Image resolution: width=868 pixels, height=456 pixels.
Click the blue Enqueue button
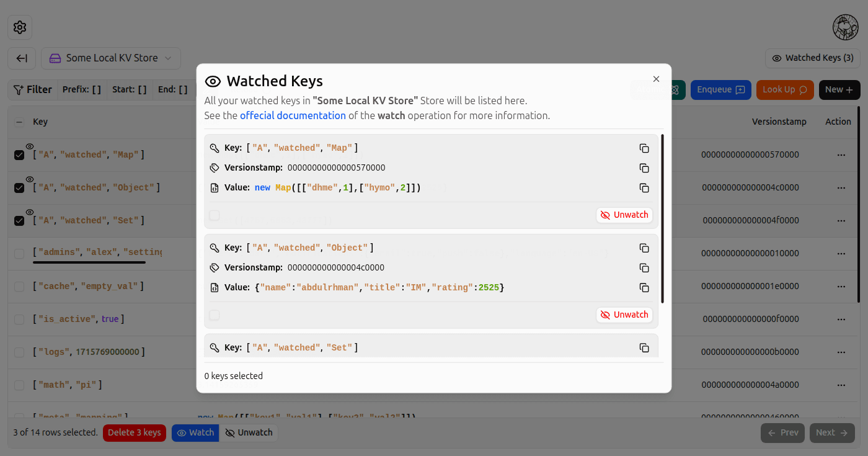[721, 89]
